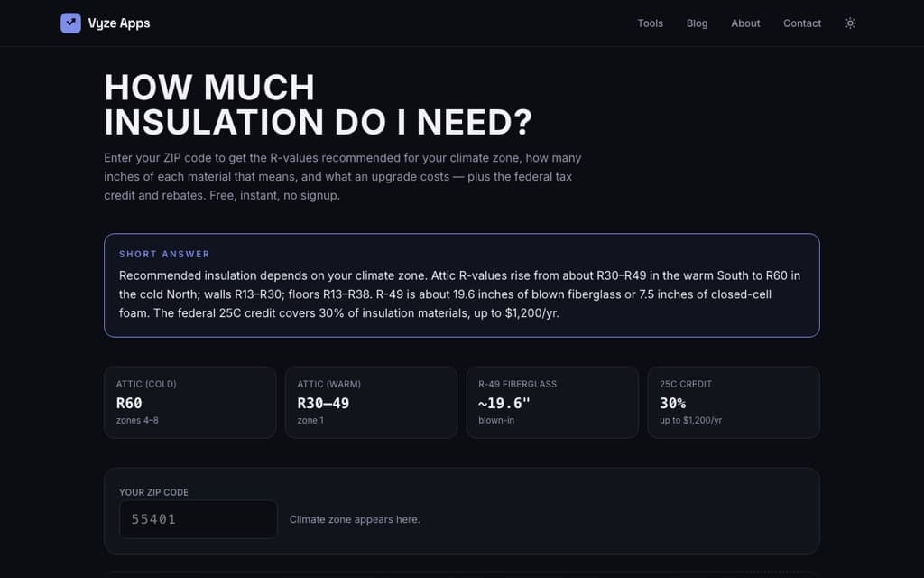
Task: Click the 'zones 4–8' caption text
Action: pos(137,421)
